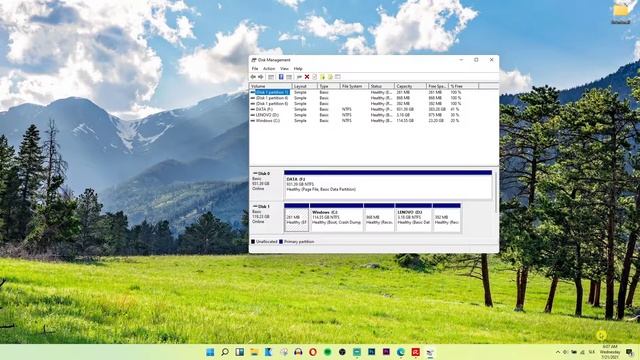Open the View menu
The width and height of the screenshot is (640, 360).
284,69
